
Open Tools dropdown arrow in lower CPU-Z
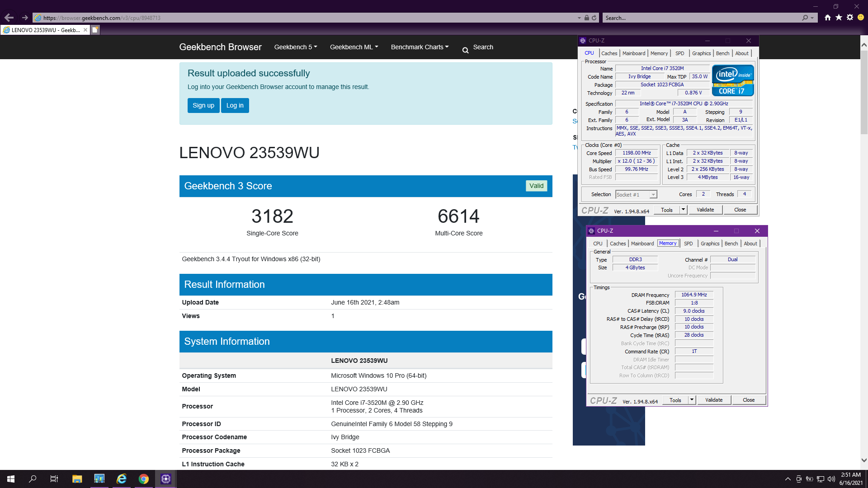click(x=692, y=400)
